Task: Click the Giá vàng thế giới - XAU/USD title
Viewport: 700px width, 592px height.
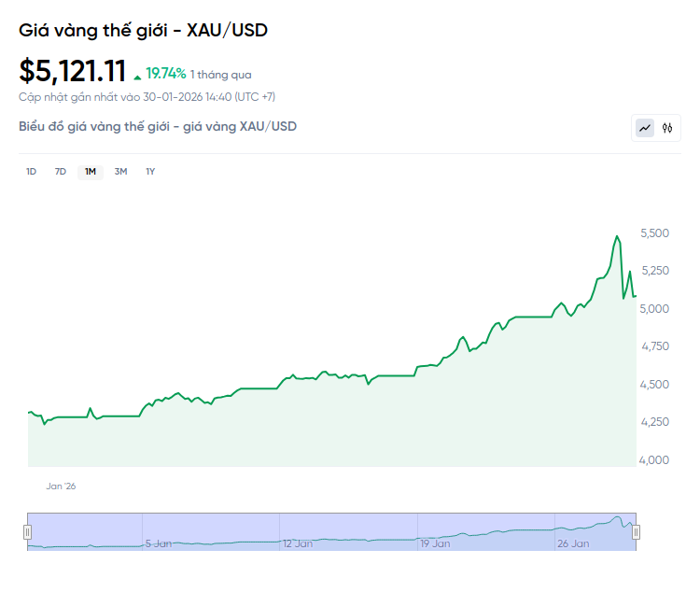Action: (144, 30)
